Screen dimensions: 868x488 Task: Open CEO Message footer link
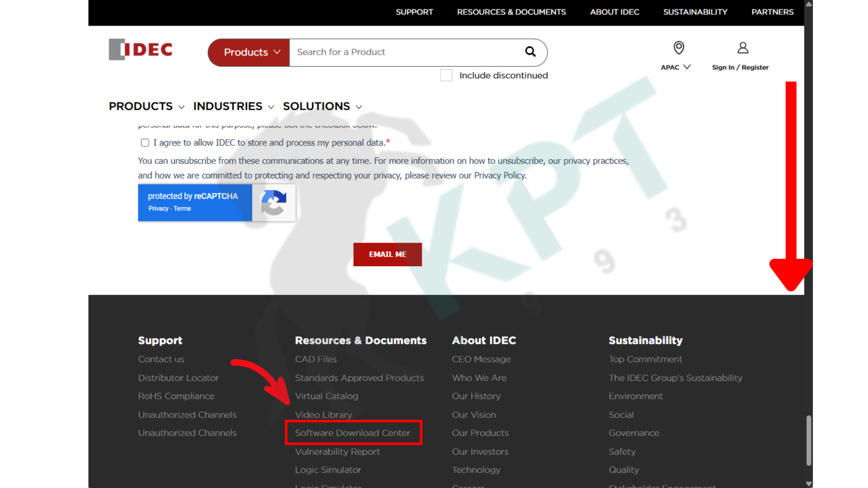[x=481, y=359]
